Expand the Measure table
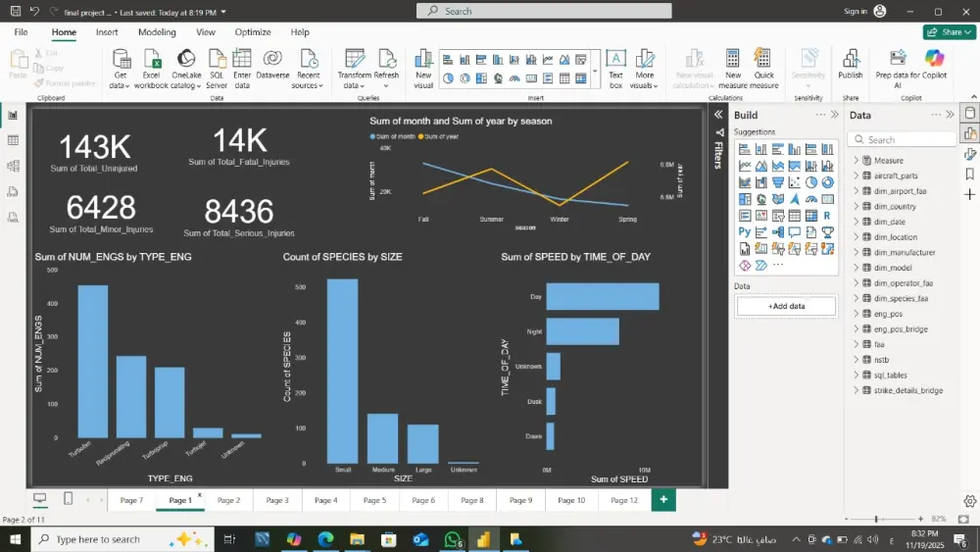The image size is (980, 552). 857,161
